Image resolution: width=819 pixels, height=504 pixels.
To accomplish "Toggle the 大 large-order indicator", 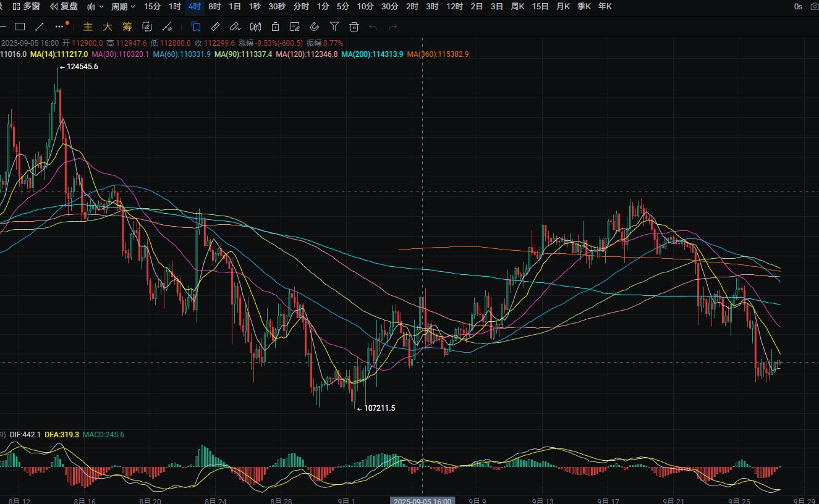I will pos(108,27).
